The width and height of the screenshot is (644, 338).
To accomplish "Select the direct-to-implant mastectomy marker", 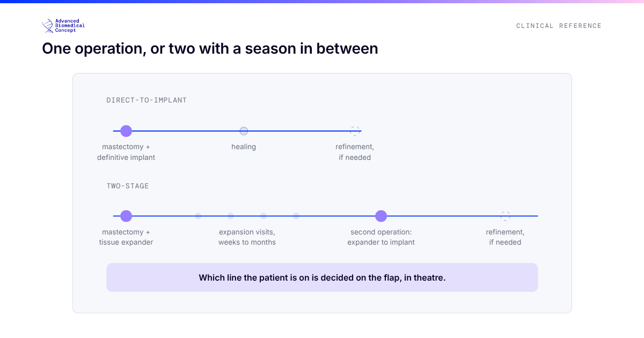I will [126, 131].
